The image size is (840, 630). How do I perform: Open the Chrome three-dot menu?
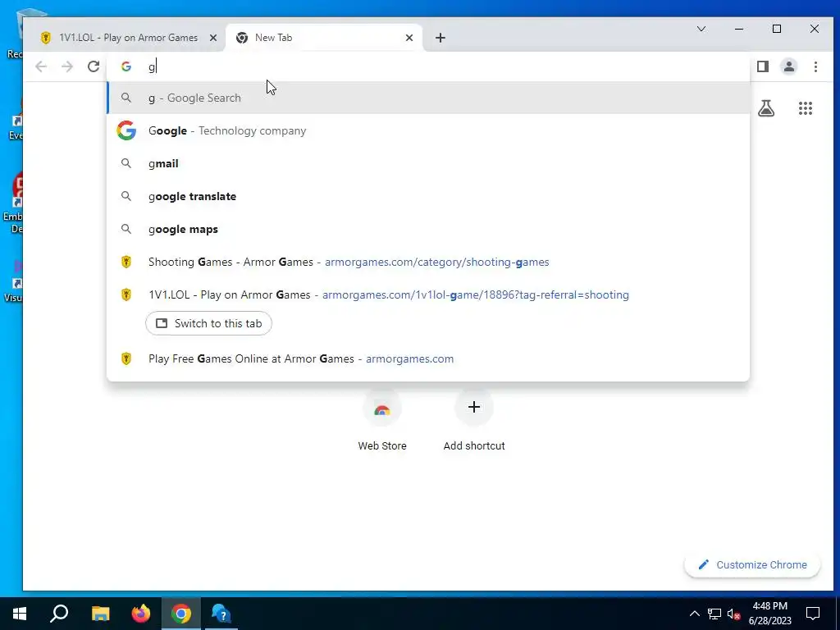pos(815,66)
